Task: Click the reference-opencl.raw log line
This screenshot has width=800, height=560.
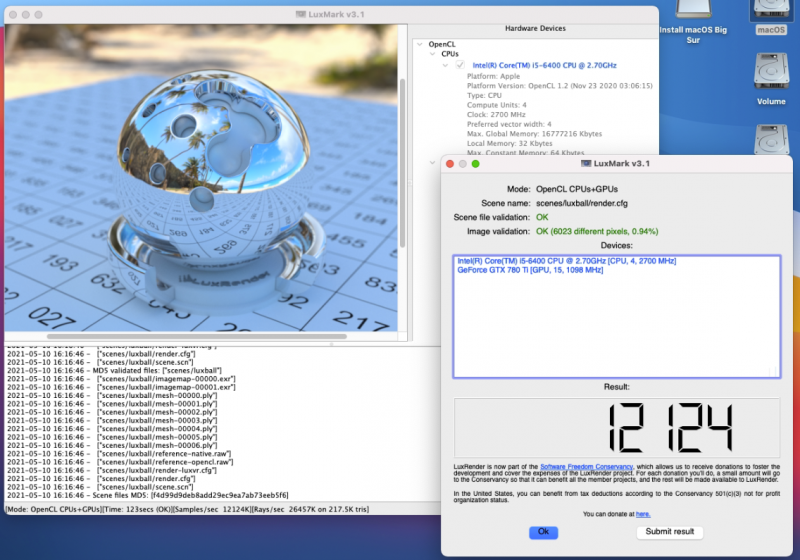Action: (x=120, y=462)
